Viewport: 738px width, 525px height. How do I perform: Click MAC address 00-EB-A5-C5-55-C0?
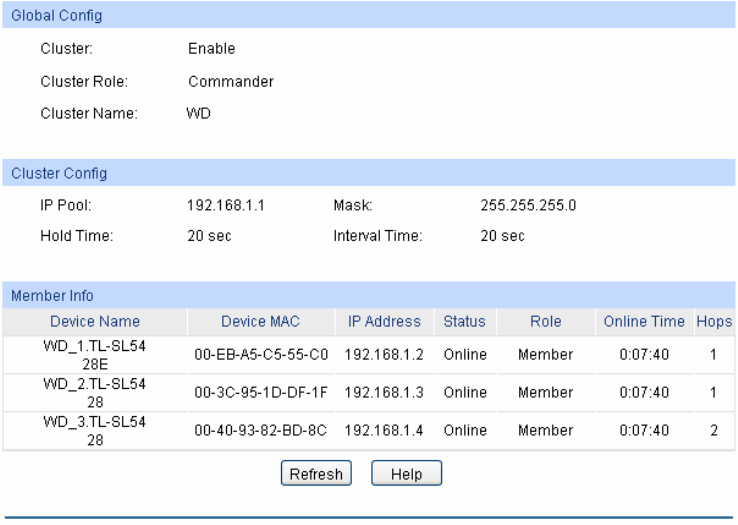[x=261, y=355]
